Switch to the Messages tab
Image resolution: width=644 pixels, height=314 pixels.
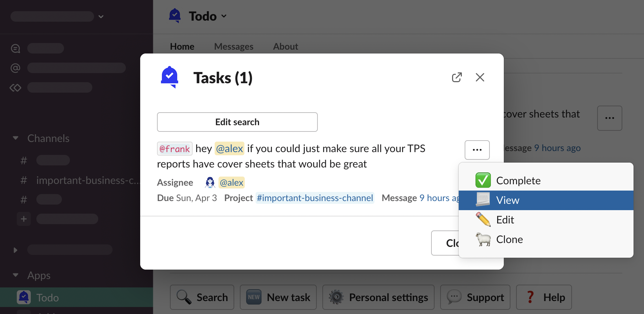pos(234,47)
